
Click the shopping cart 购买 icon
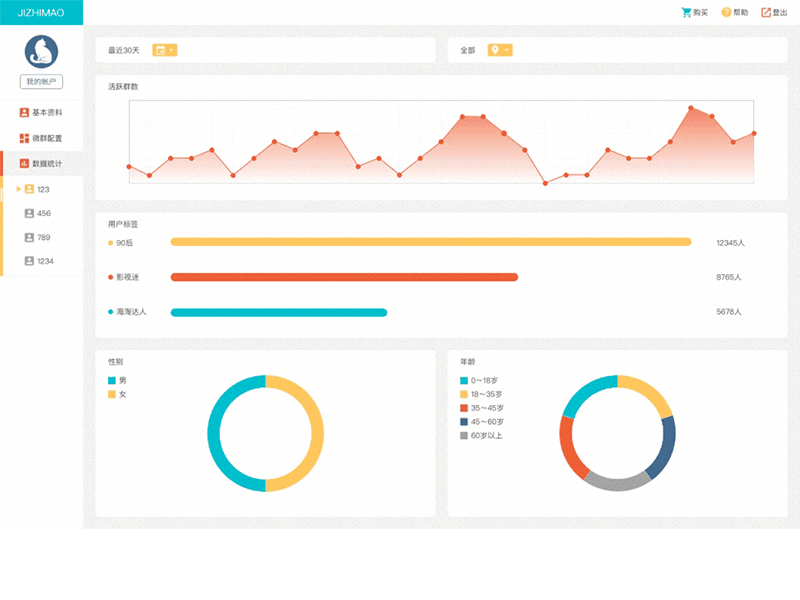click(x=687, y=13)
